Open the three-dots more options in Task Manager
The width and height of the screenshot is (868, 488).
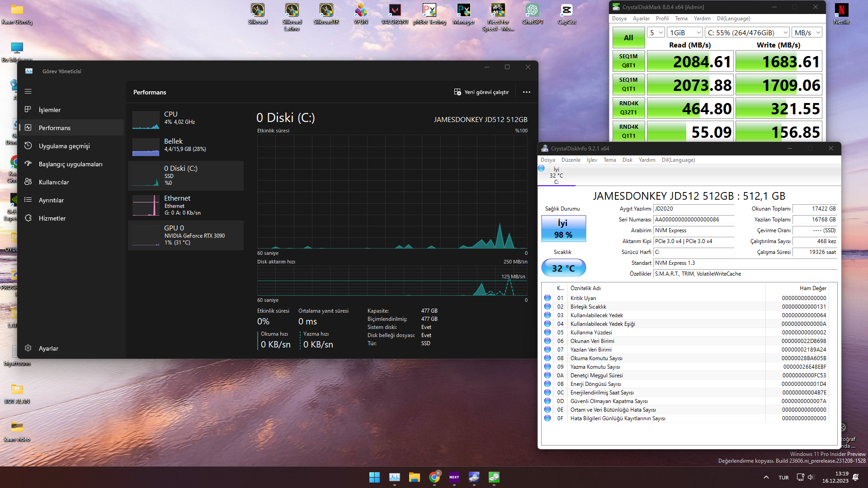click(527, 92)
